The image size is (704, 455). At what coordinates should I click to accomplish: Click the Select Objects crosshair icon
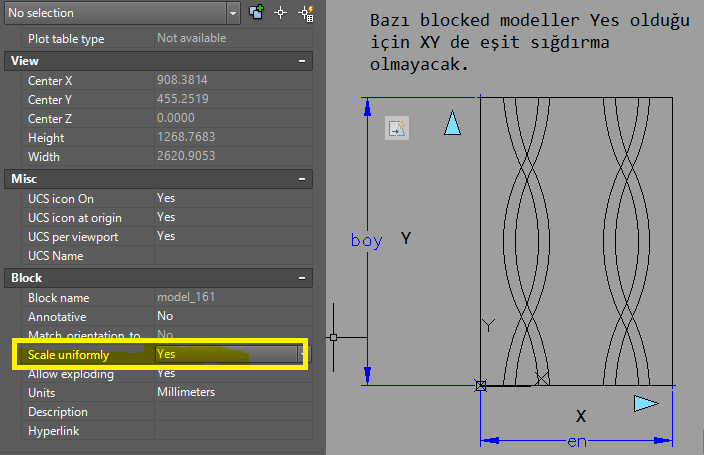coord(281,13)
